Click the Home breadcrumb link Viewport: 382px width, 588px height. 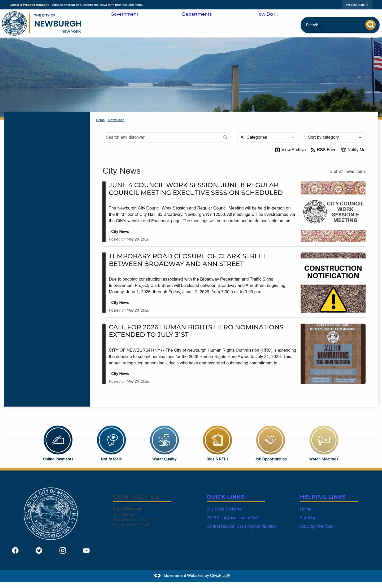(x=100, y=120)
